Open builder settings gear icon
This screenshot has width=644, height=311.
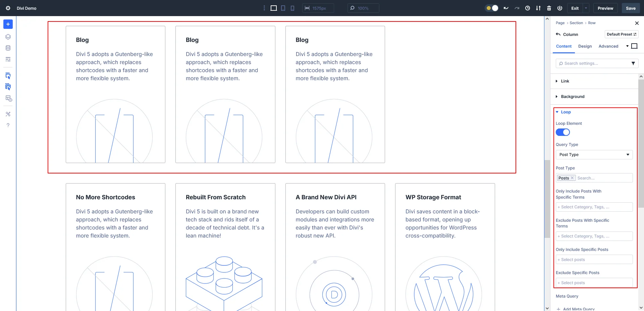pyautogui.click(x=8, y=8)
